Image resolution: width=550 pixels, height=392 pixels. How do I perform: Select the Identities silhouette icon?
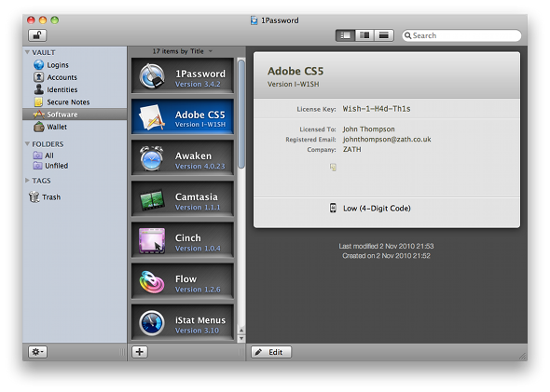tap(38, 89)
